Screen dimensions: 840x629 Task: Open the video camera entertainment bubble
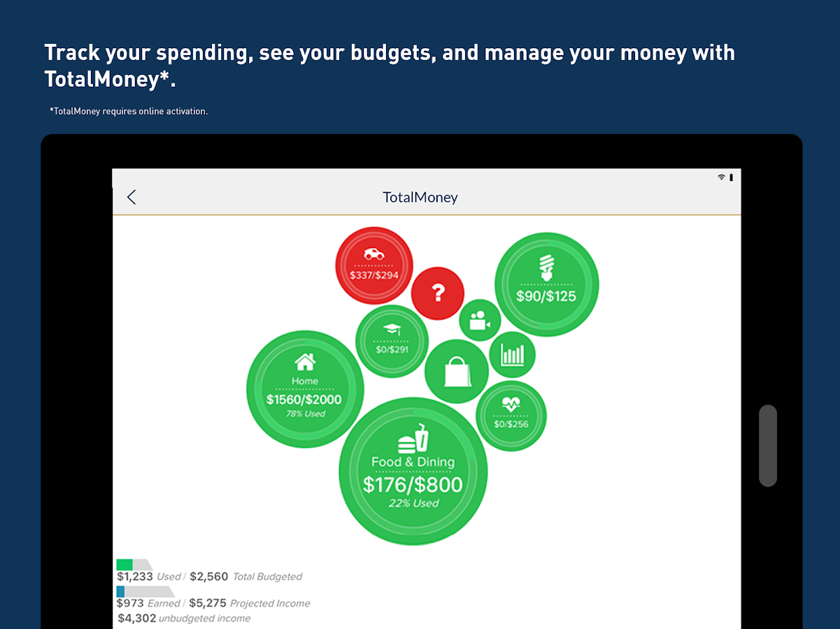click(480, 320)
